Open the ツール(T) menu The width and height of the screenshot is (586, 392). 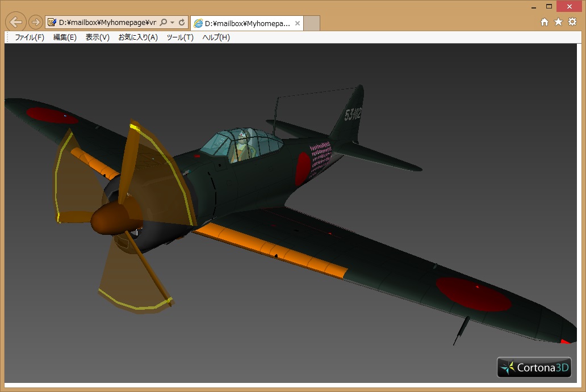pyautogui.click(x=180, y=37)
